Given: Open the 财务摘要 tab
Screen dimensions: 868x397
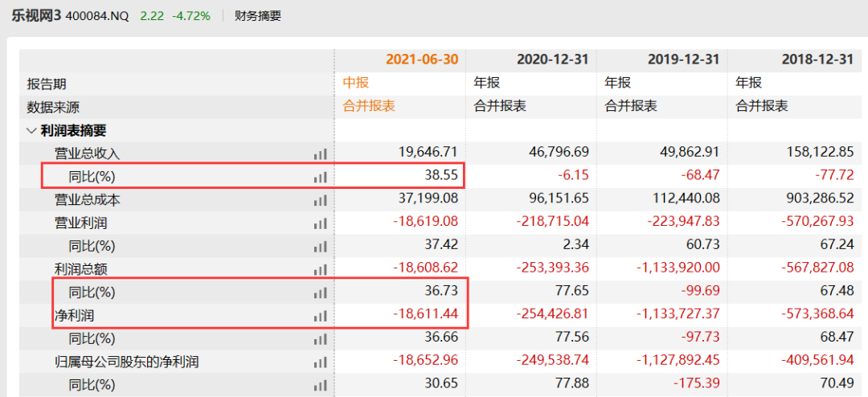Looking at the screenshot, I should point(258,15).
